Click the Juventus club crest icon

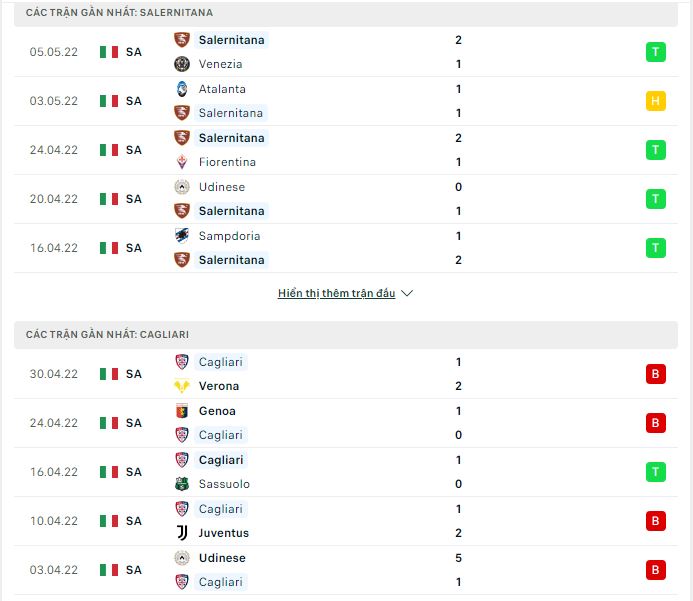[182, 533]
